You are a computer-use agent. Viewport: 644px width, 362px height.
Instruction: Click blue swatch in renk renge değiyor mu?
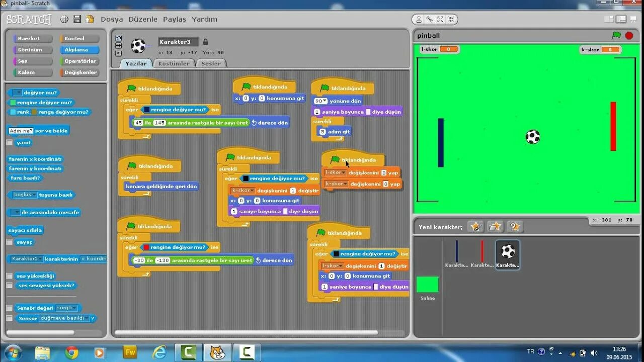13,112
